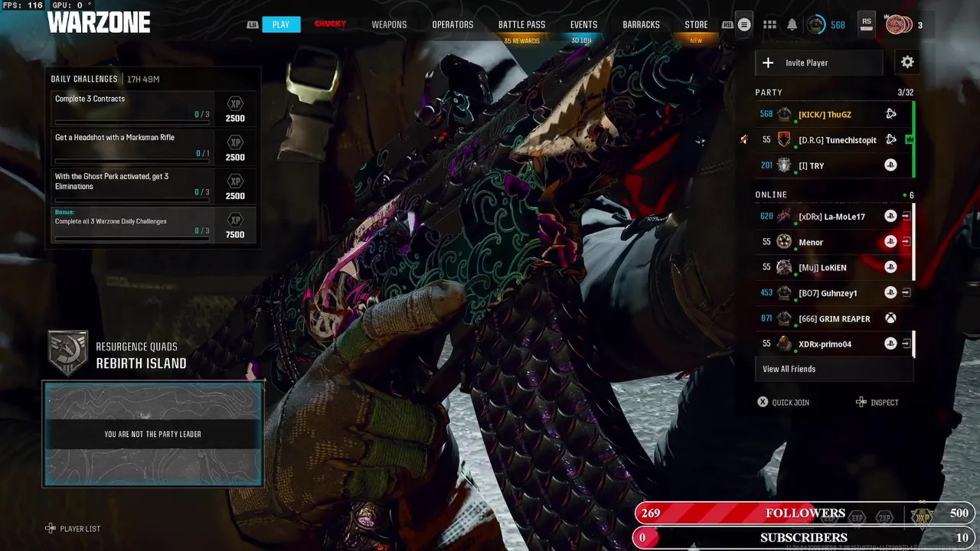Image resolution: width=980 pixels, height=551 pixels.
Task: Click the Rebirth Island map thumbnail
Action: click(153, 434)
